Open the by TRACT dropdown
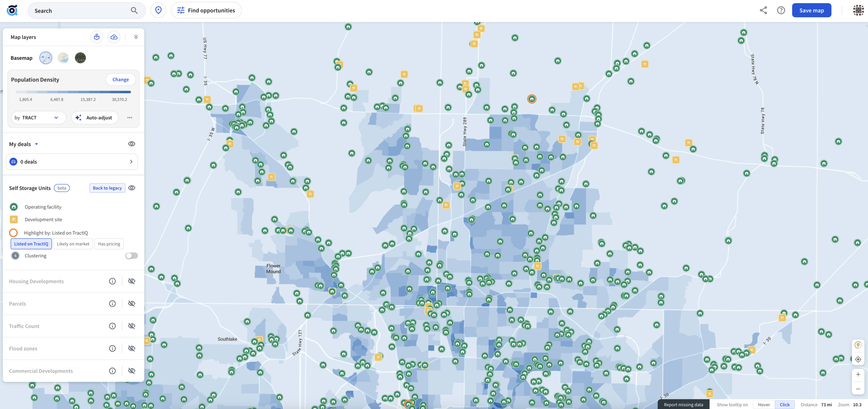The width and height of the screenshot is (868, 409). [38, 118]
